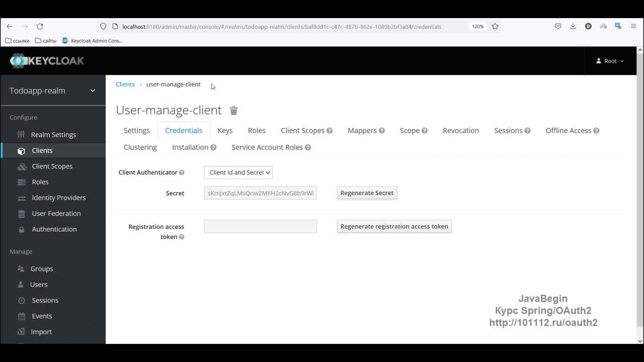
Task: Click the cloud extension icon in toolbar
Action: click(x=603, y=26)
